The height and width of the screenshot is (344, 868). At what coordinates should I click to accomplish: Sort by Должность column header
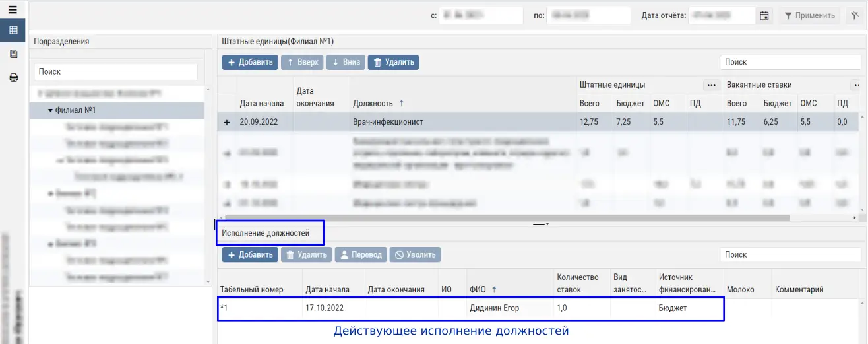point(373,104)
